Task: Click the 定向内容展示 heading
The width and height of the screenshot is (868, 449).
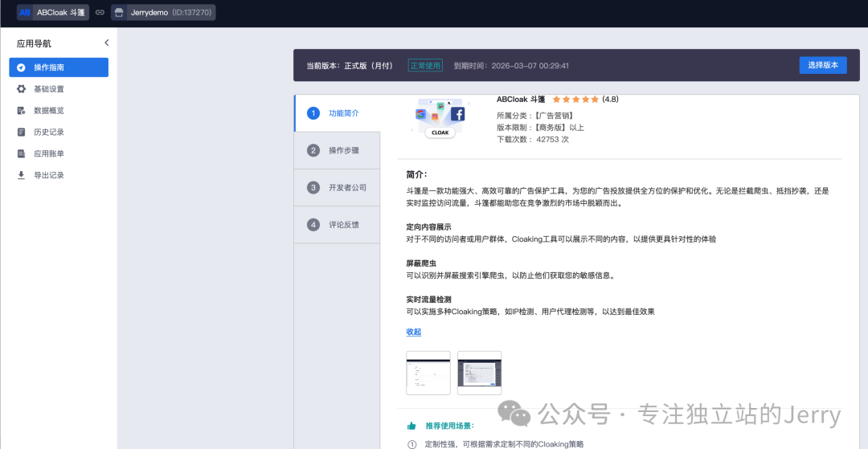Action: 428,227
